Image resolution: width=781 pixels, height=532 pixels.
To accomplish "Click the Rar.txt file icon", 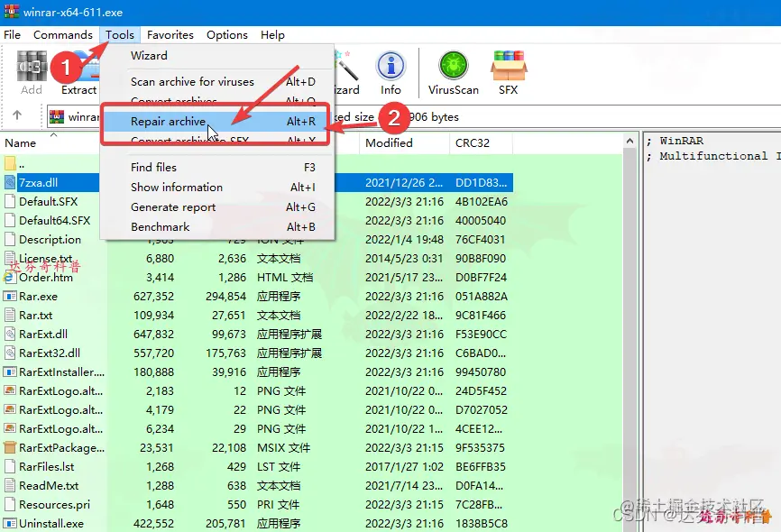I will (10, 315).
